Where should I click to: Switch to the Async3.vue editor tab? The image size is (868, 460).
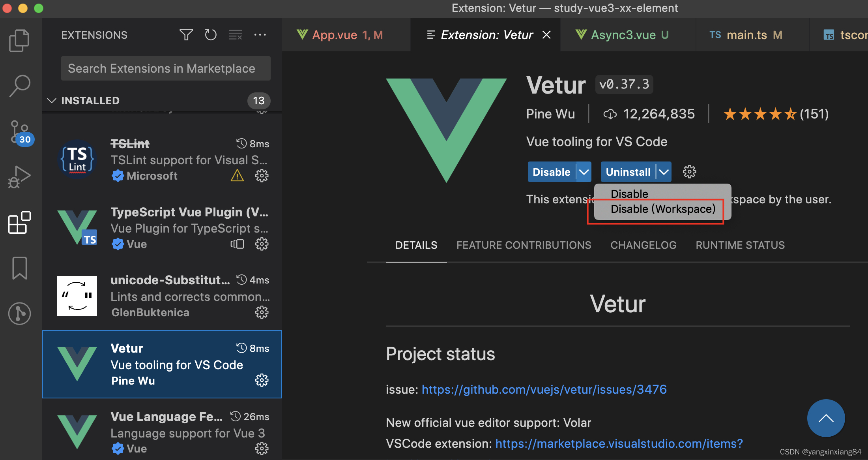[x=623, y=35]
